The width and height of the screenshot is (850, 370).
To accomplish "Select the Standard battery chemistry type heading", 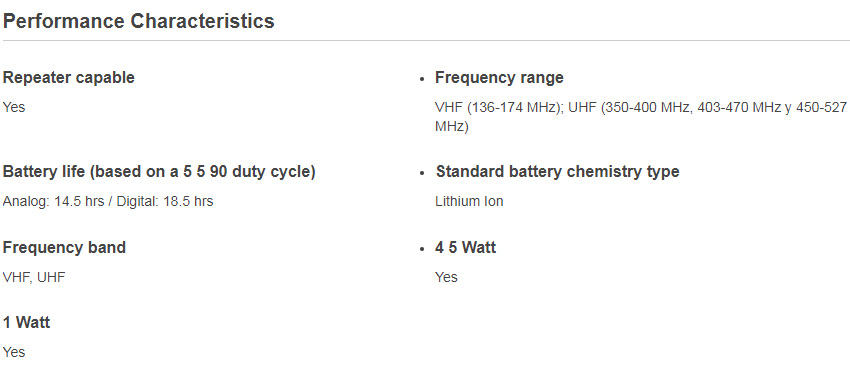I will 557,172.
